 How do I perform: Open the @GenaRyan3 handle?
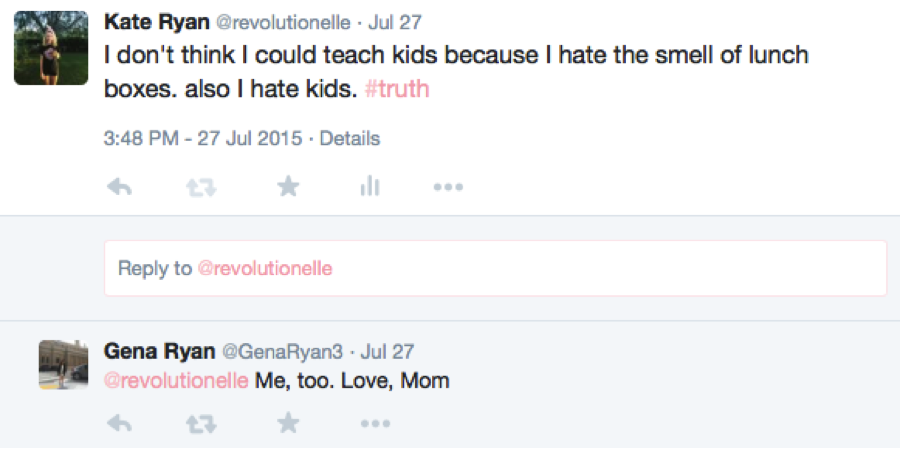[x=282, y=351]
